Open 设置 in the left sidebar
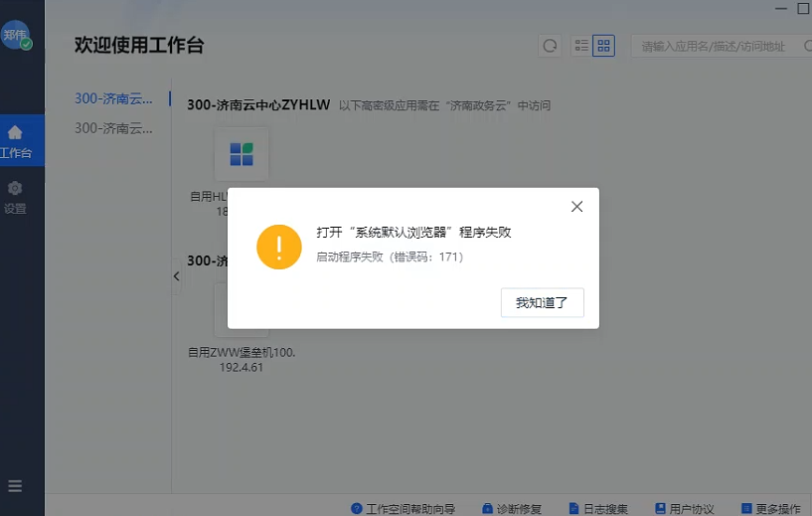The height and width of the screenshot is (516, 812). 15,198
